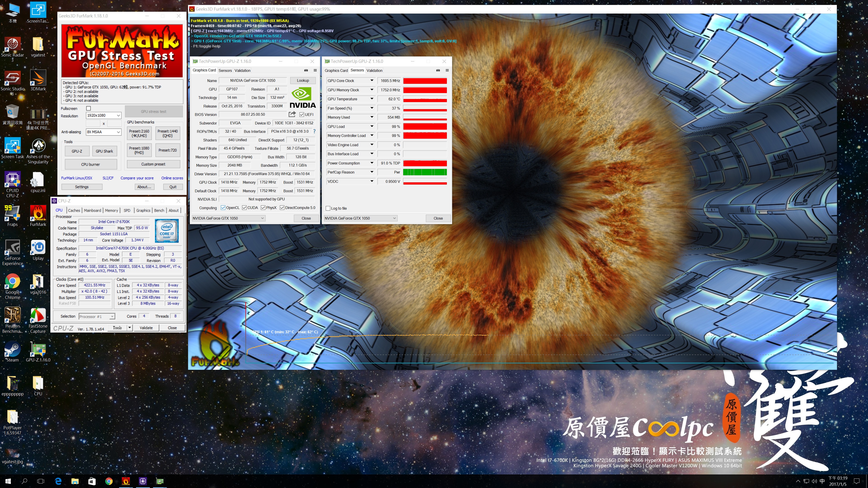Launch CPU burner tool in FurMark
This screenshot has width=868, height=488.
coord(90,164)
